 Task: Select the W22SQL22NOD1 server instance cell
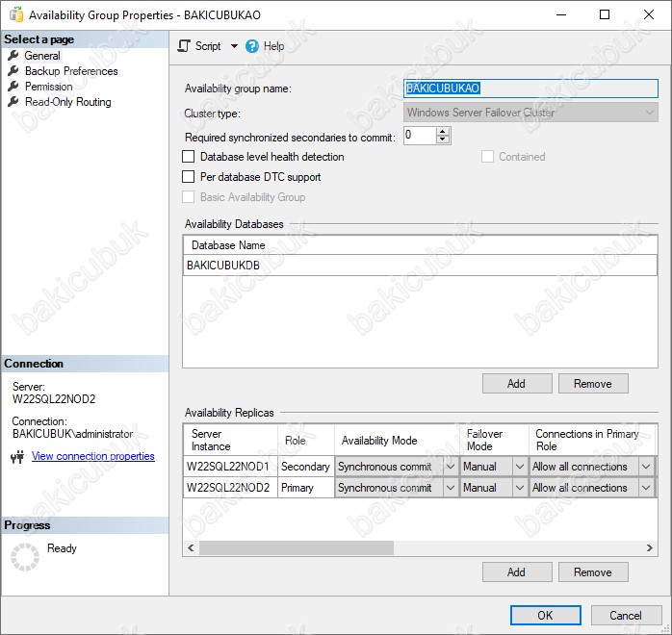point(230,467)
